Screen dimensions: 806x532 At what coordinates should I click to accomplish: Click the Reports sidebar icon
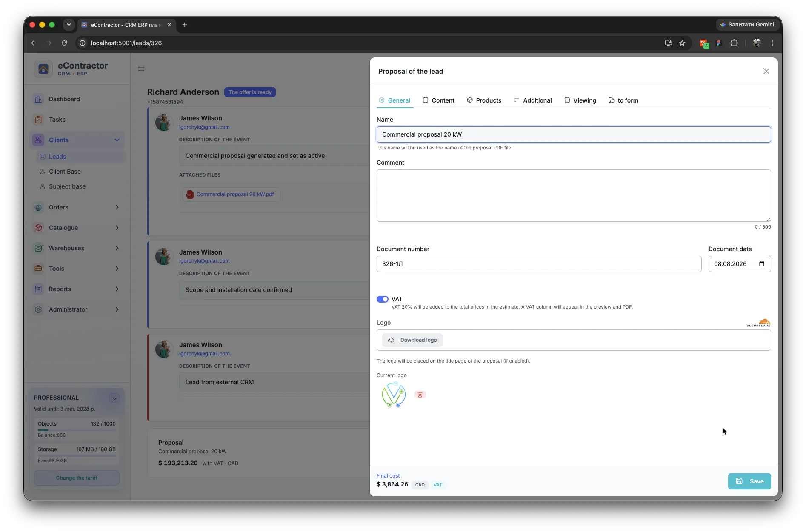38,289
